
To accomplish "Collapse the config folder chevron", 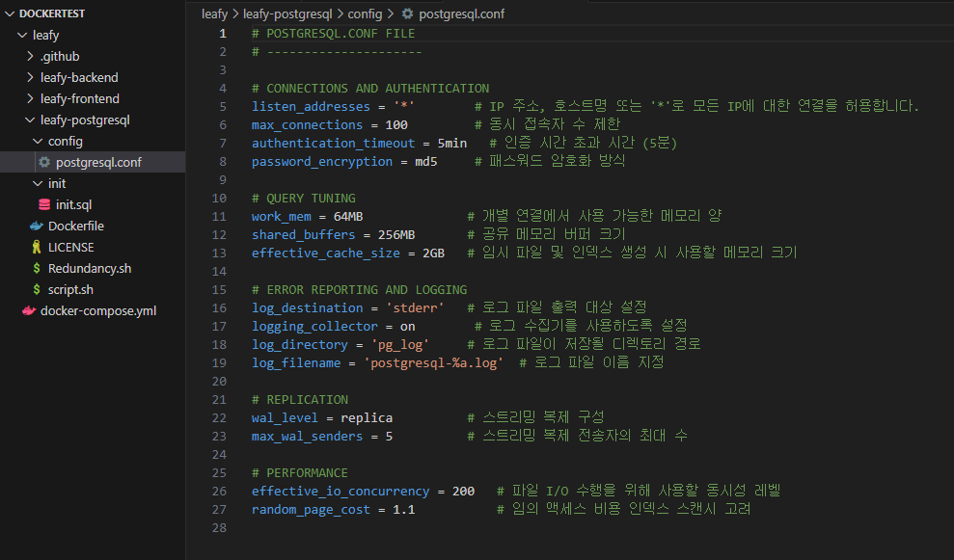I will point(38,141).
